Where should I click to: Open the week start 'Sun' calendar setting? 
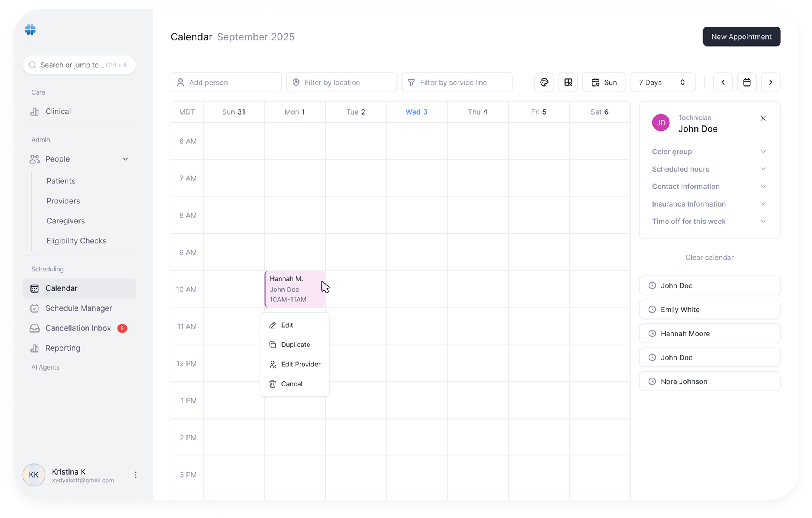(x=604, y=82)
